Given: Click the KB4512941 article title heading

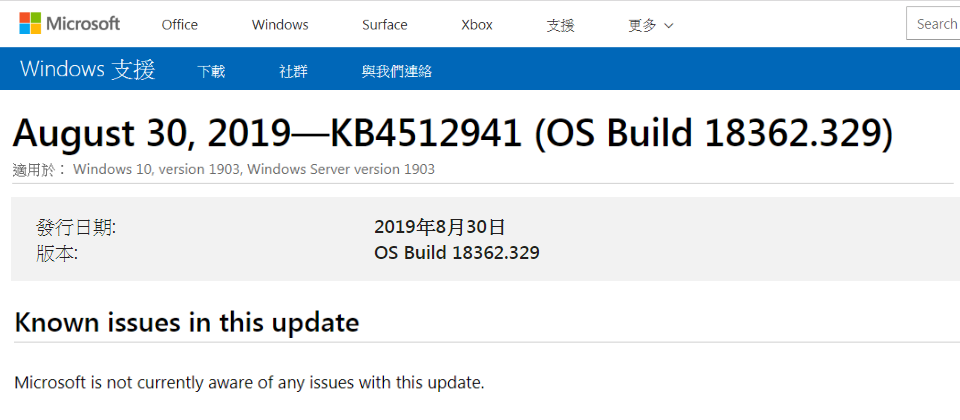Looking at the screenshot, I should click(x=452, y=133).
